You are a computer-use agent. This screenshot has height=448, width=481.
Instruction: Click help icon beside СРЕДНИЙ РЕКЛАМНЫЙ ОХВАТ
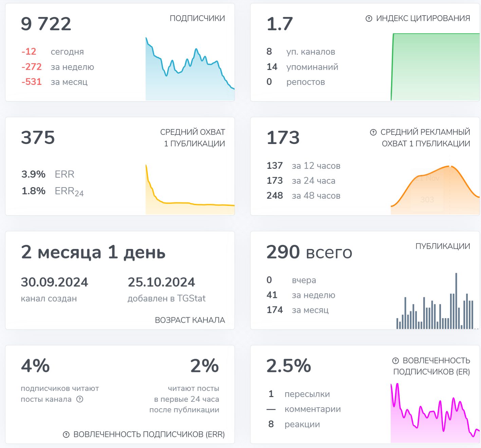tap(373, 132)
